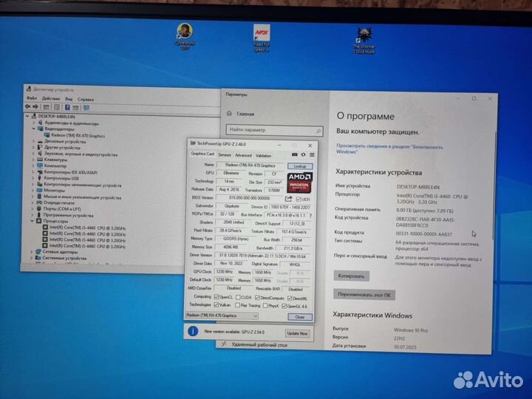Collapse the Процессоры tree node
The height and width of the screenshot is (399, 532).
coord(33,221)
